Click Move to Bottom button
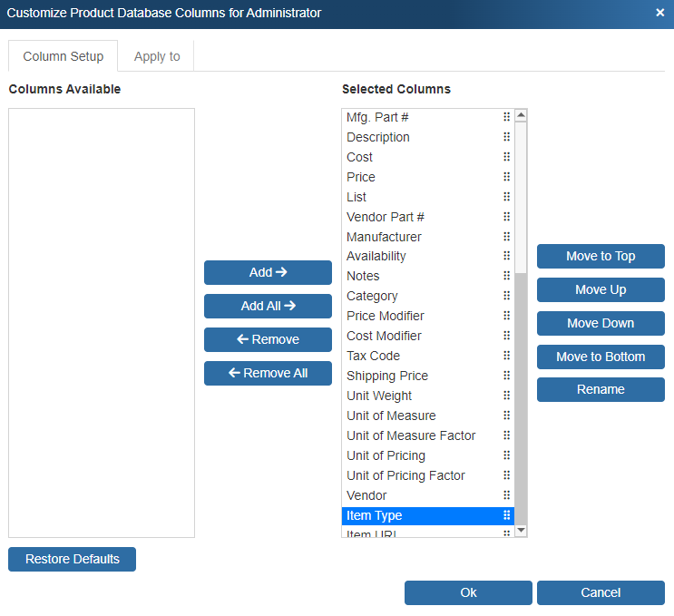The height and width of the screenshot is (616, 674). 601,357
